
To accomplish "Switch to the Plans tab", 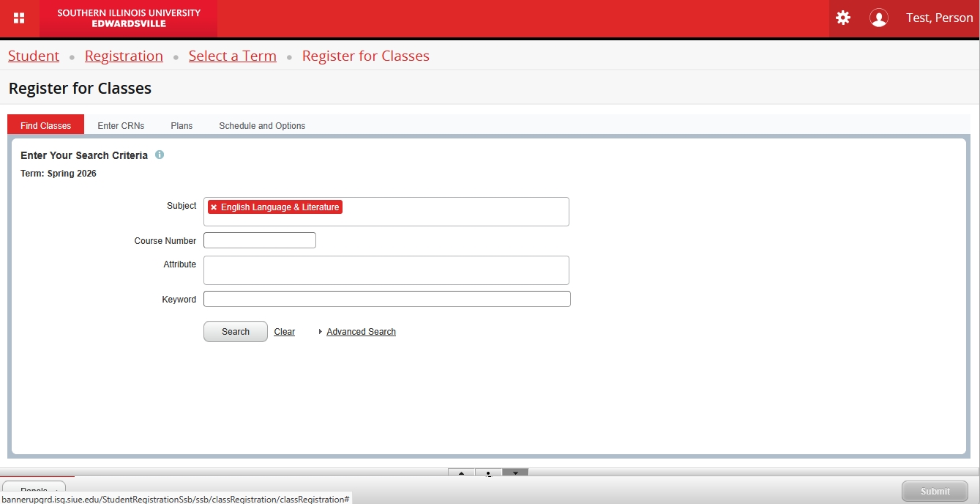I will click(182, 126).
